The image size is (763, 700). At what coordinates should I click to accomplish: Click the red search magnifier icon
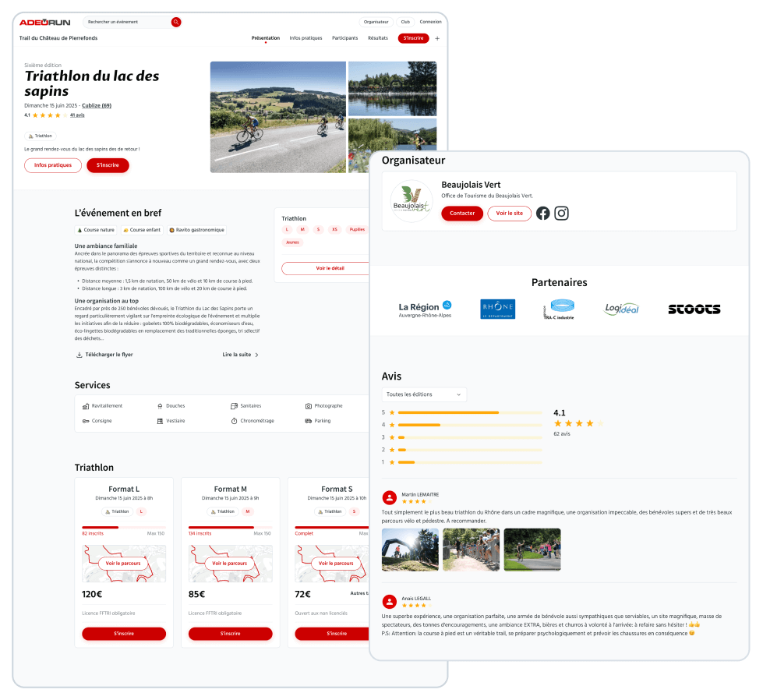(176, 22)
